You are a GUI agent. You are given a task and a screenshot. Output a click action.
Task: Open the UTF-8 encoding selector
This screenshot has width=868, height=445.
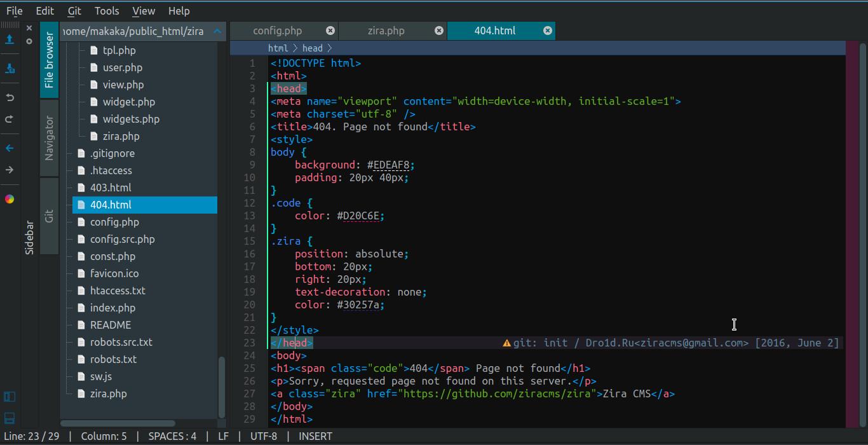click(x=264, y=436)
